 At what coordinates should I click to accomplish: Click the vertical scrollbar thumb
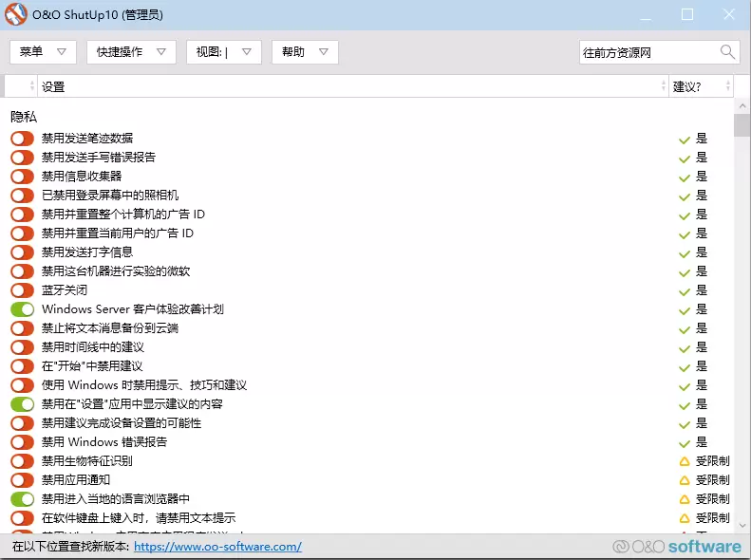pos(742,125)
